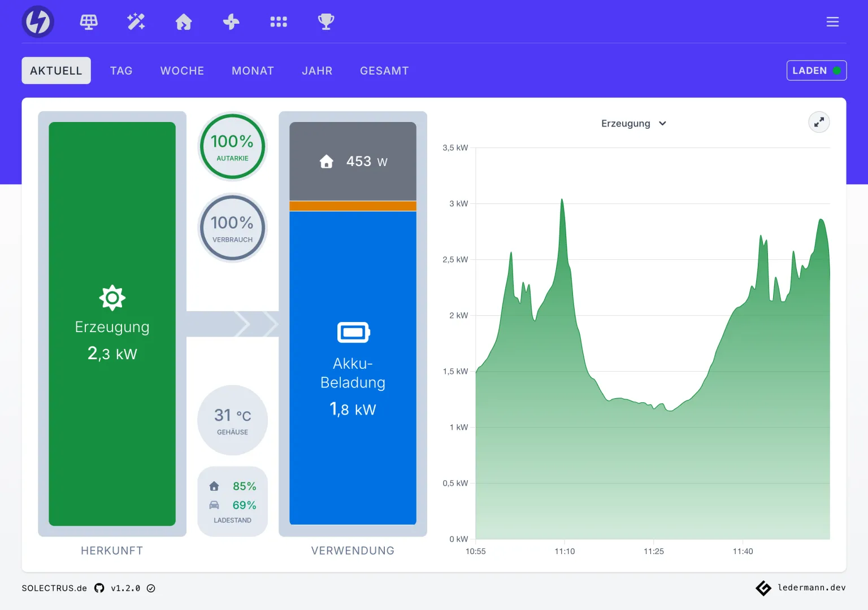
Task: Switch to the MONAT tab
Action: [x=253, y=71]
